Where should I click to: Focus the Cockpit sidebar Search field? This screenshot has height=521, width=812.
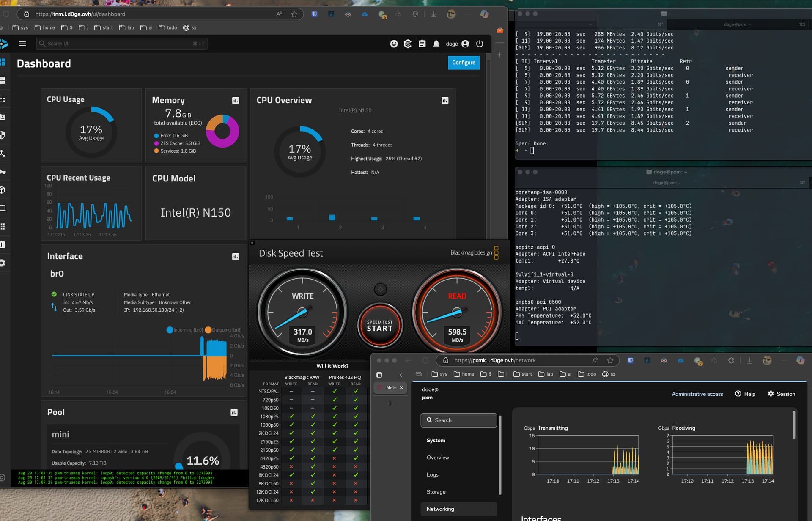click(x=459, y=420)
